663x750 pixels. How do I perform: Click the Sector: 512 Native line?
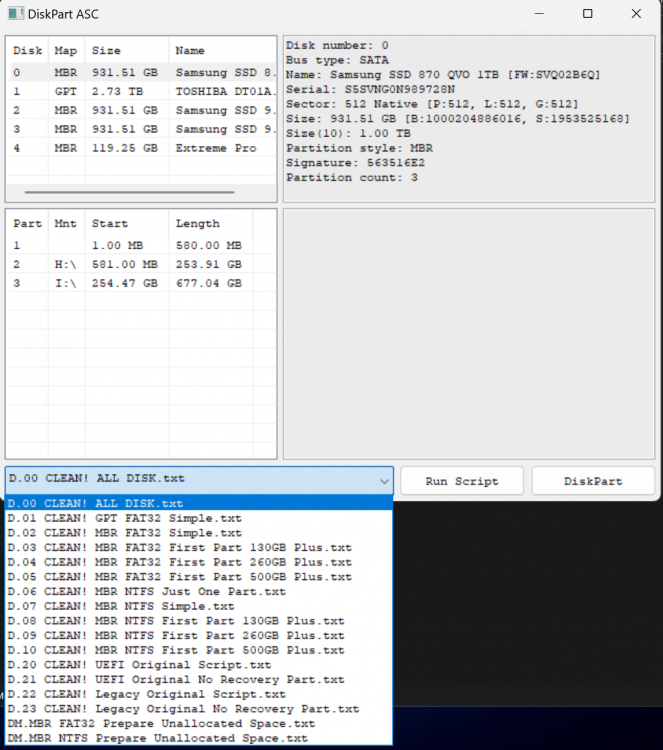432,104
